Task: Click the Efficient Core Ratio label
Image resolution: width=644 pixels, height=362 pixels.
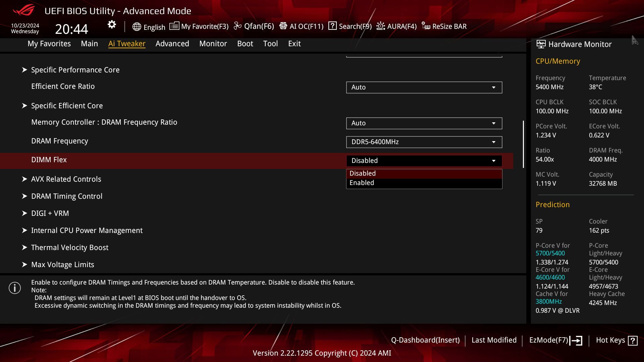Action: point(63,86)
